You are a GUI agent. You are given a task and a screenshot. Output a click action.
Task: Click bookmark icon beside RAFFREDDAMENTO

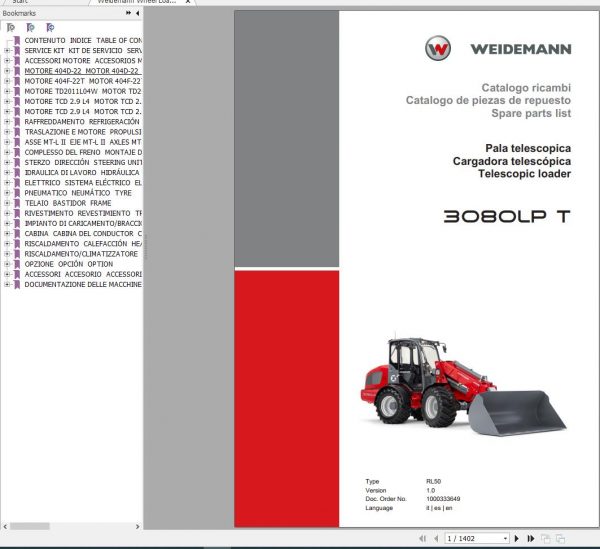point(17,122)
